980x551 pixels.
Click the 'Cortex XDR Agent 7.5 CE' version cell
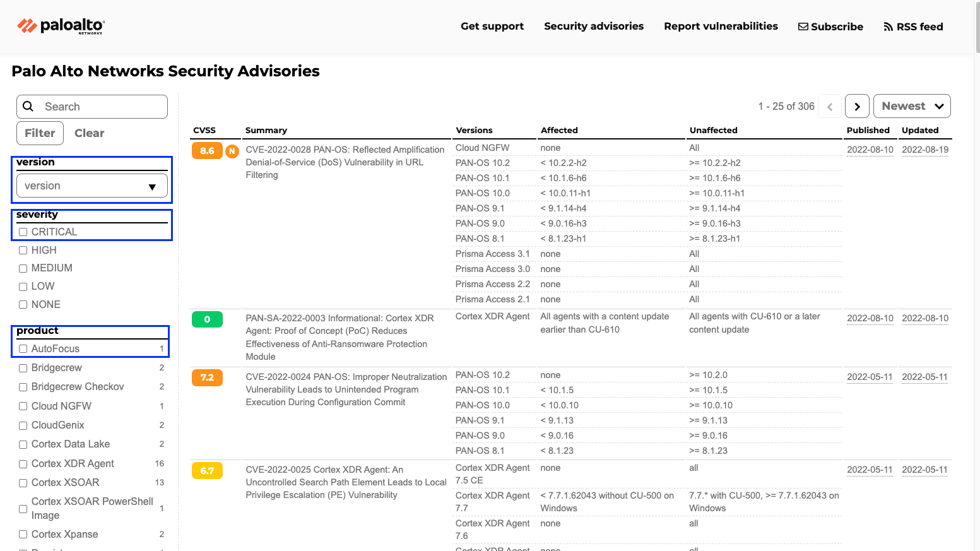pyautogui.click(x=493, y=474)
